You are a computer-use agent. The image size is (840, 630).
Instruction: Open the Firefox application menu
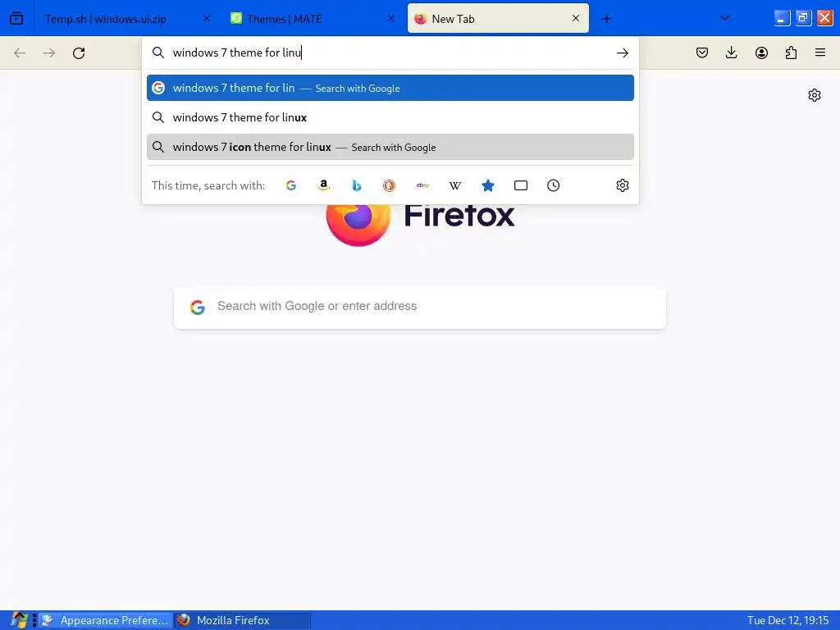pyautogui.click(x=820, y=52)
